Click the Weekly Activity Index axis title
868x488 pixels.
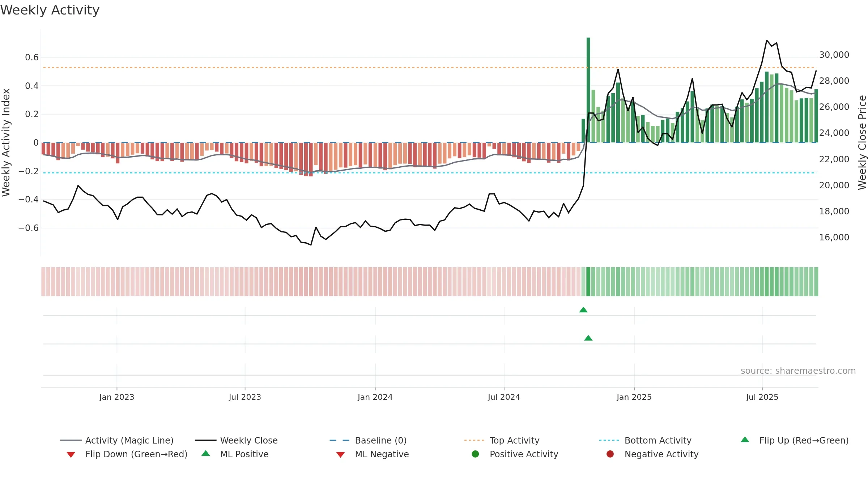tap(6, 142)
